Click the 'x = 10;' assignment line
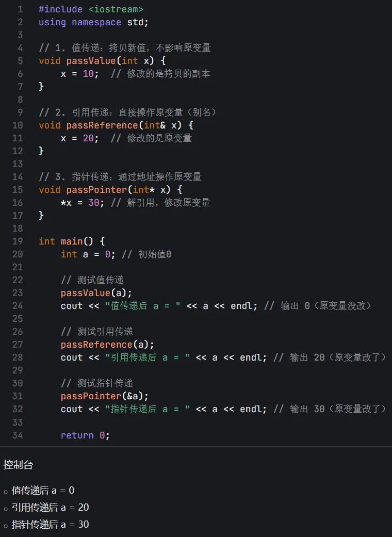The width and height of the screenshot is (392, 537). pos(79,74)
